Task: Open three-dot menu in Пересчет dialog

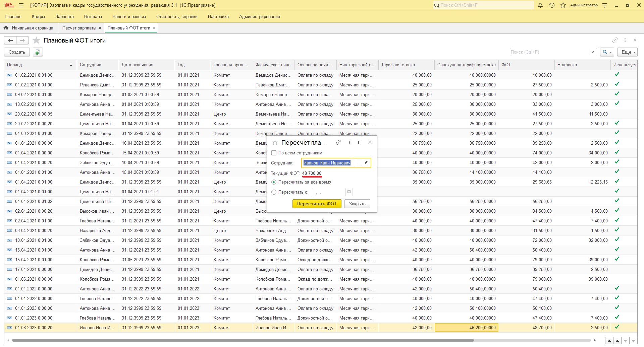Action: (x=349, y=142)
